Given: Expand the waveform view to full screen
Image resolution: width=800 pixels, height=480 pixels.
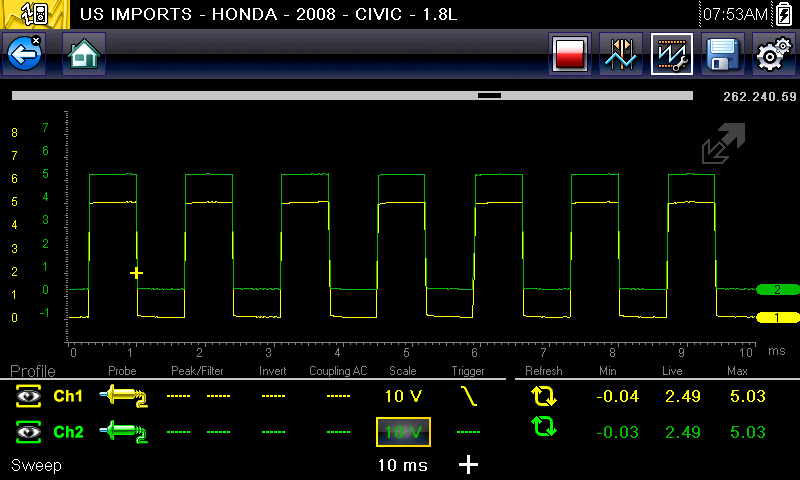Looking at the screenshot, I should pyautogui.click(x=723, y=143).
